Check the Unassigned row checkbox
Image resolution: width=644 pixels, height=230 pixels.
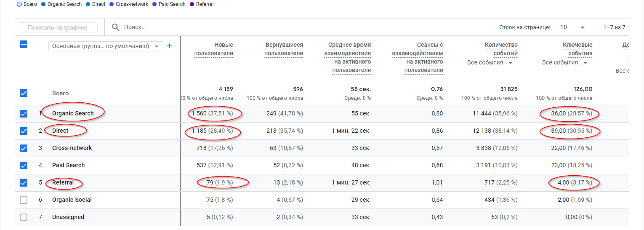point(24,217)
